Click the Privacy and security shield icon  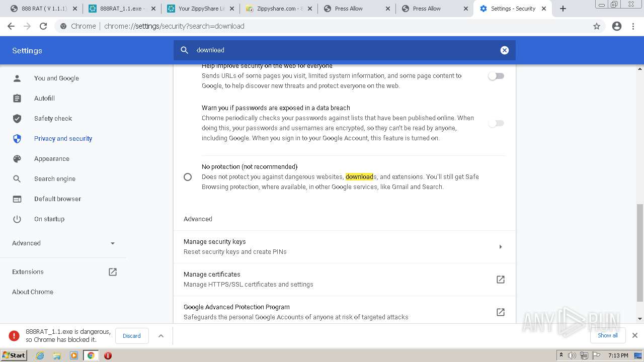[x=17, y=139]
